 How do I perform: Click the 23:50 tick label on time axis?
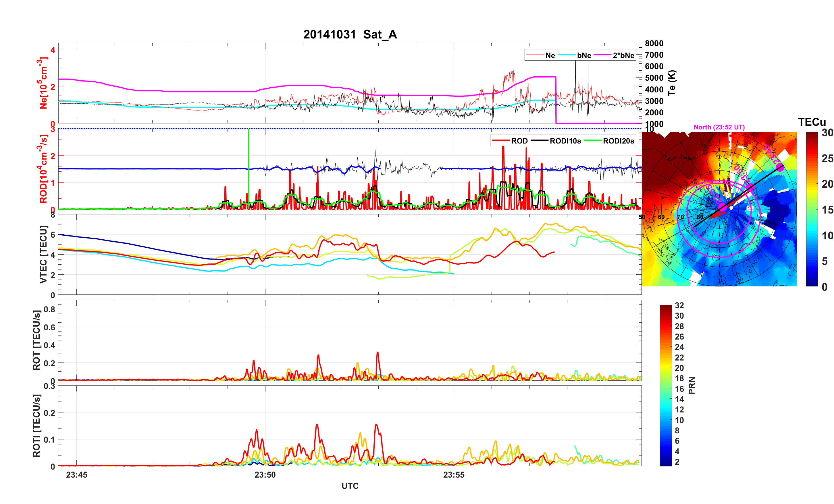pyautogui.click(x=265, y=474)
